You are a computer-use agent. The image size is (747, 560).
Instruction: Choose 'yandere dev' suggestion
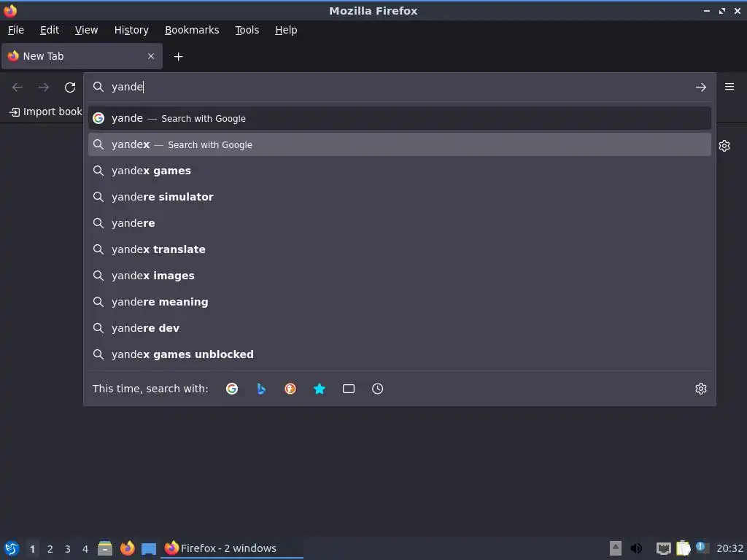(x=400, y=328)
